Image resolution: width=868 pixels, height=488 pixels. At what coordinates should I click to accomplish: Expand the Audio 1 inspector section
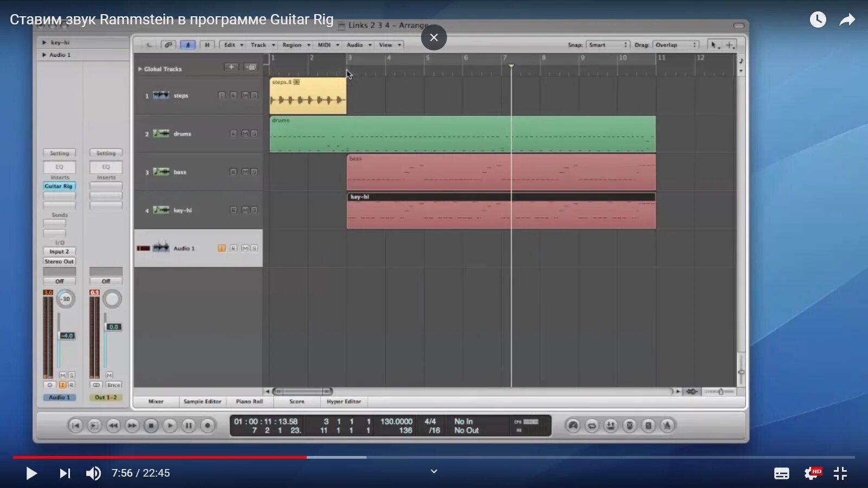point(44,55)
